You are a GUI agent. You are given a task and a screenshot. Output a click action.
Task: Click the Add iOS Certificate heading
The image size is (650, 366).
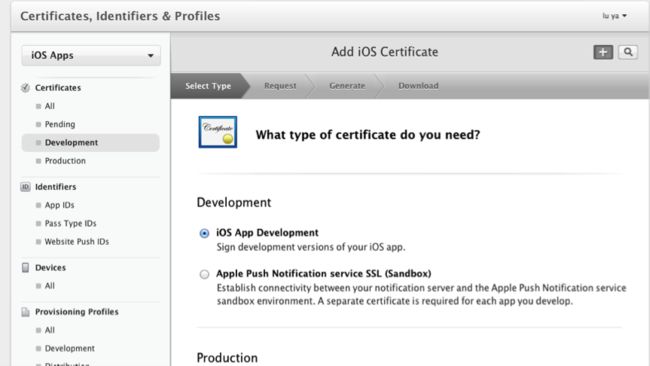click(385, 52)
